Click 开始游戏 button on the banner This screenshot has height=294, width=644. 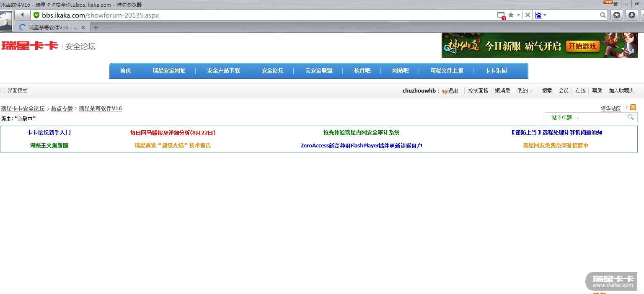click(582, 46)
